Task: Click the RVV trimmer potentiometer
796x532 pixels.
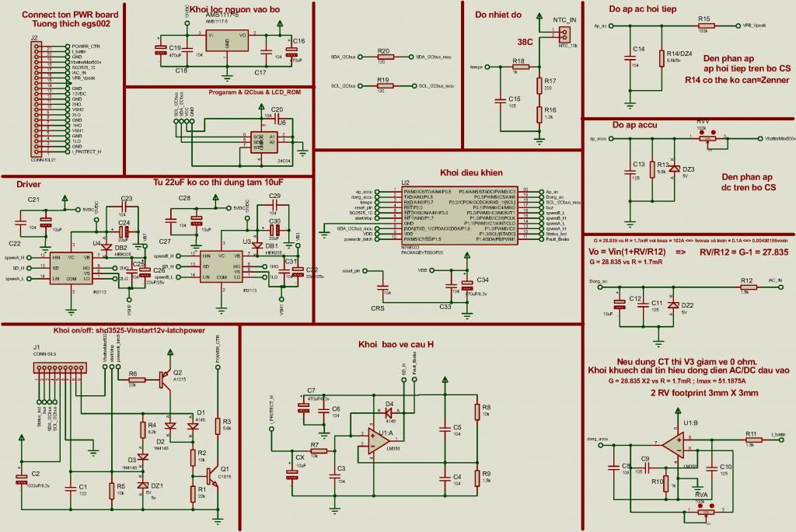Action: click(x=707, y=138)
